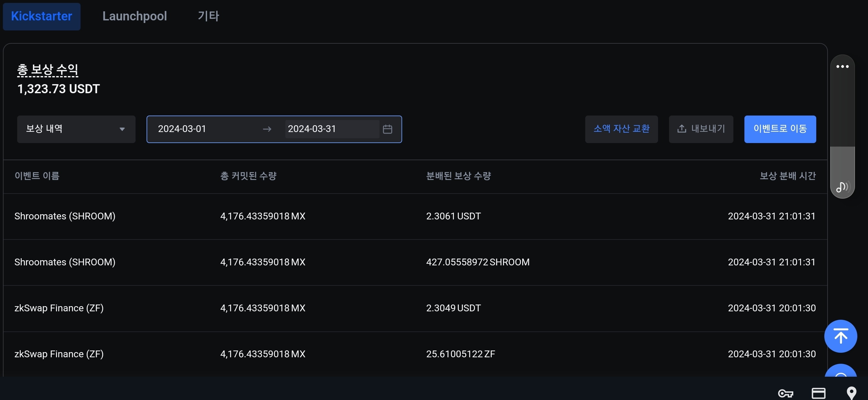Click the key password icon in bottom bar
This screenshot has width=868, height=400.
click(786, 393)
